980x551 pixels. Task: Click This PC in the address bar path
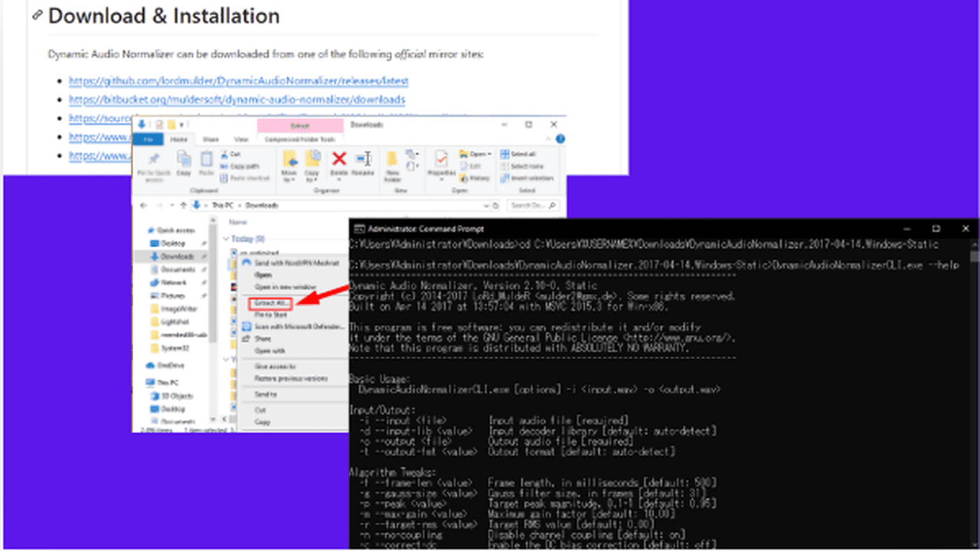(x=223, y=205)
